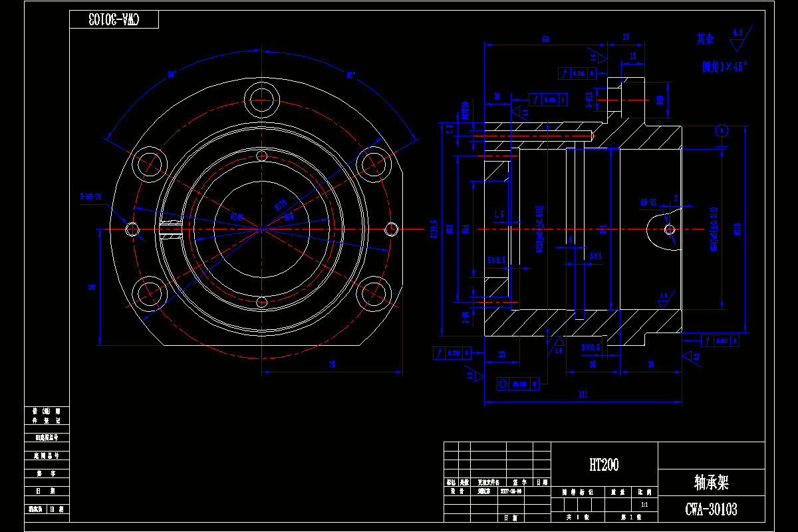Click the 比例 scale header cell
This screenshot has width=798, height=532.
(644, 493)
